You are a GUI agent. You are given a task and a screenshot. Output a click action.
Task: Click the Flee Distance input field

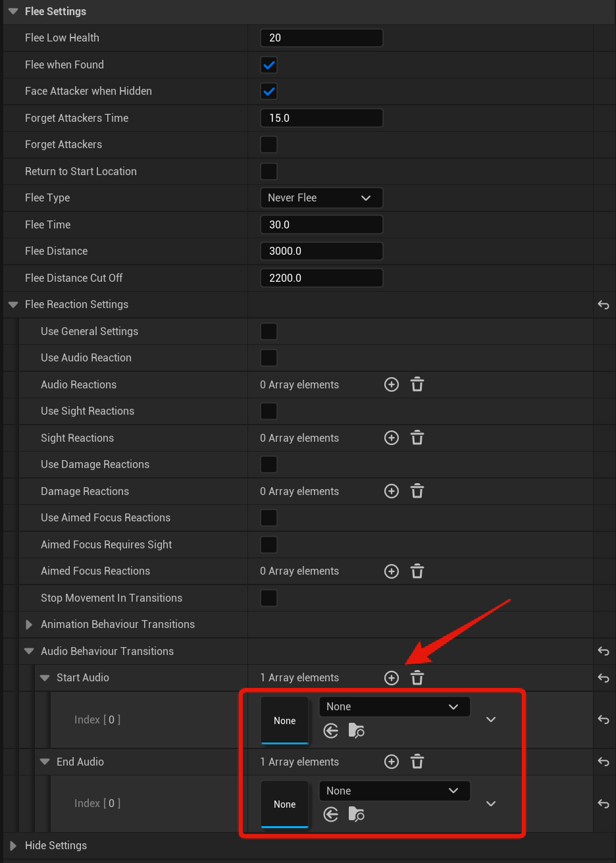321,251
